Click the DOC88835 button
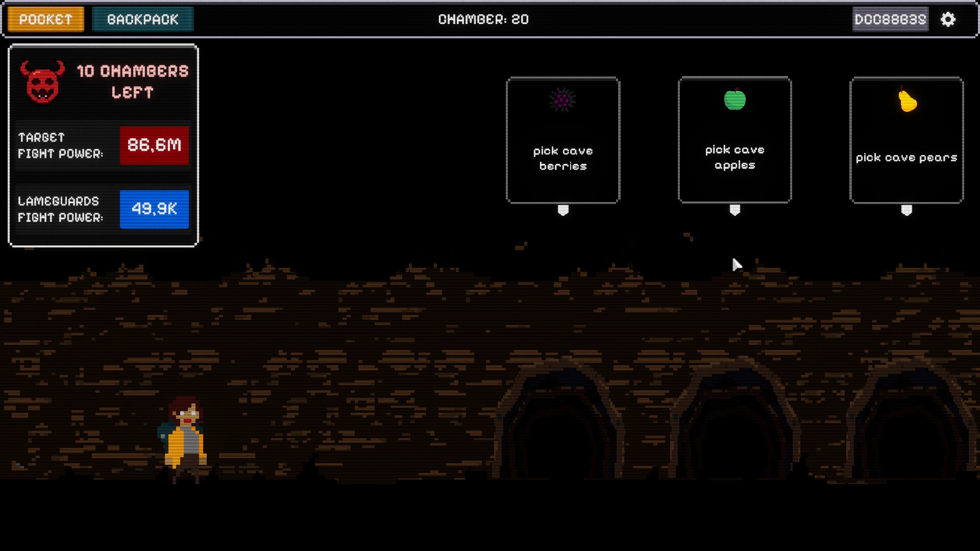The width and height of the screenshot is (980, 551). pyautogui.click(x=890, y=19)
